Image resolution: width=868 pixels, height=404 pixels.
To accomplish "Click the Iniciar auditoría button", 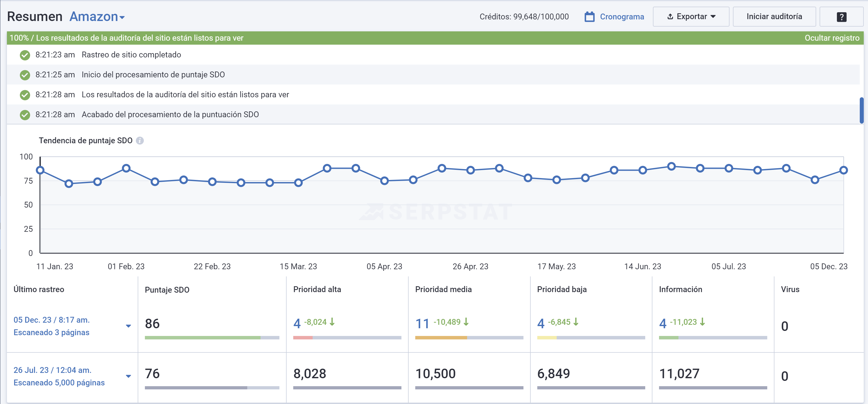I will pyautogui.click(x=774, y=16).
